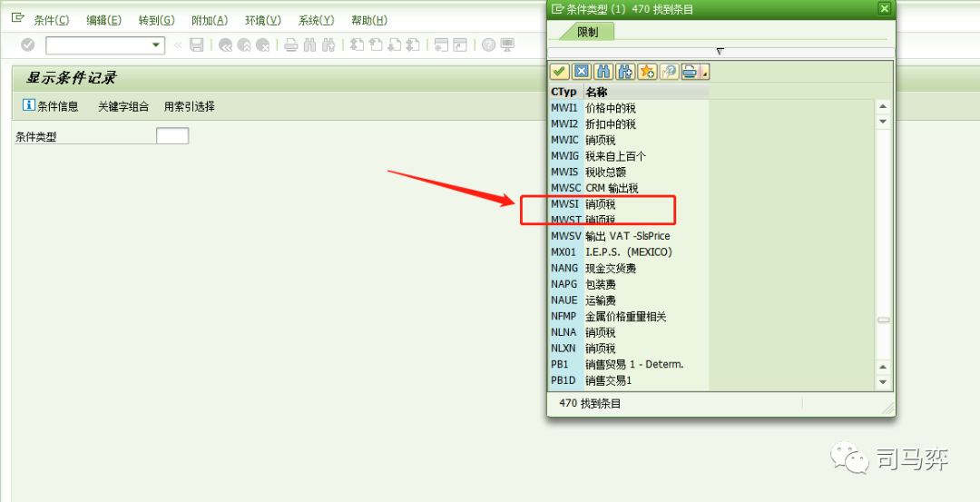Sort by the CTyp column header

565,92
